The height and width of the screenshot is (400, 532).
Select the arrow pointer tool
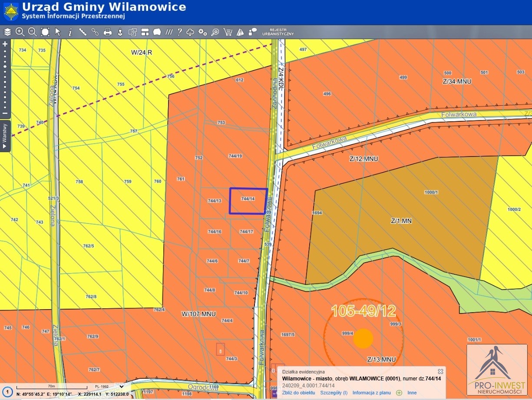pos(58,32)
